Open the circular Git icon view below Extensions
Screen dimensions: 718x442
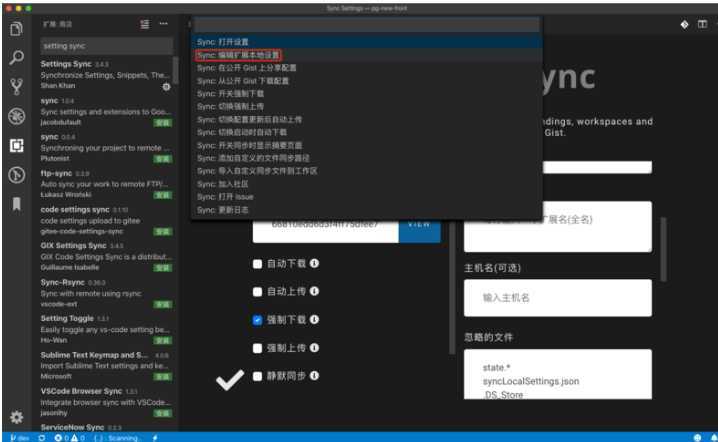pyautogui.click(x=16, y=175)
